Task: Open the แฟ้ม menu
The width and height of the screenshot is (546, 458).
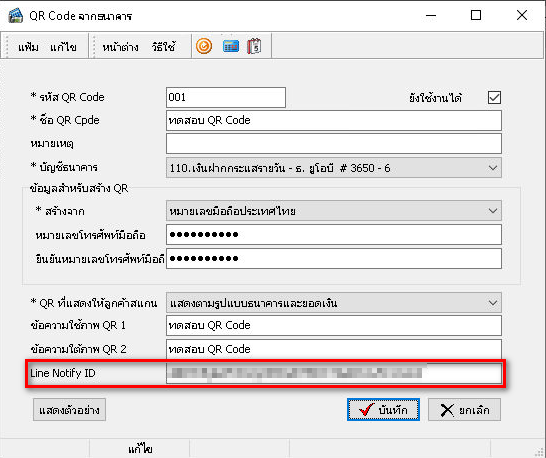Action: click(x=28, y=47)
